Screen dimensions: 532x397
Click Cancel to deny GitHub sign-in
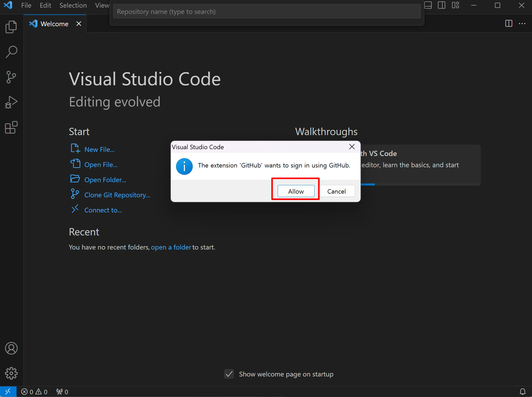336,191
